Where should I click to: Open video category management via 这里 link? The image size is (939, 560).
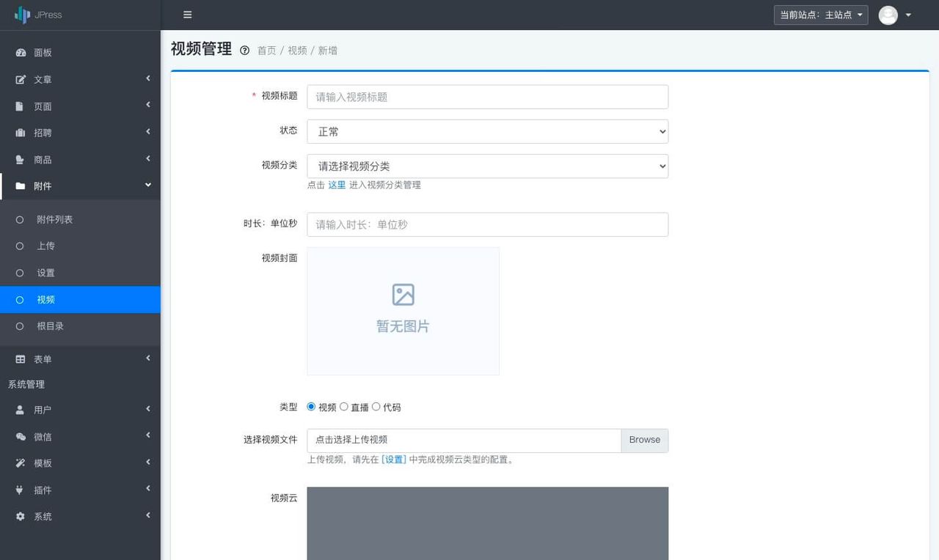pyautogui.click(x=337, y=185)
